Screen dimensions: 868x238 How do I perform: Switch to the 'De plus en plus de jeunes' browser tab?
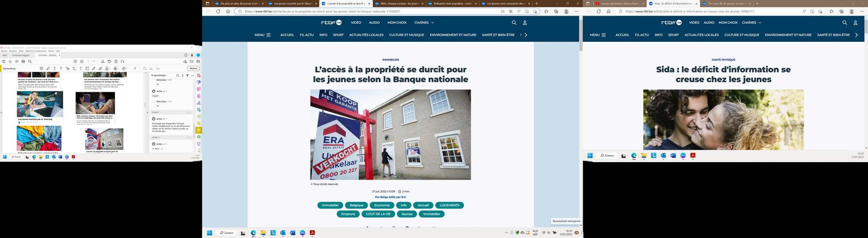click(239, 4)
